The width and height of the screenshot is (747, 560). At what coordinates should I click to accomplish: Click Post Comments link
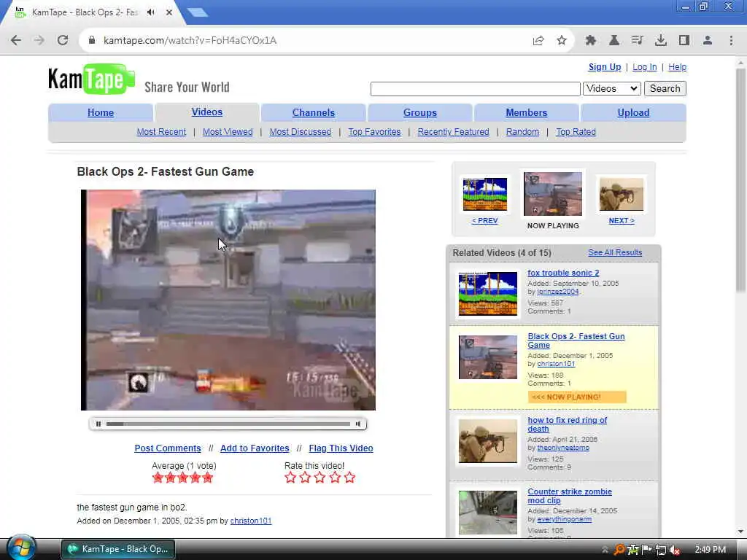(168, 448)
